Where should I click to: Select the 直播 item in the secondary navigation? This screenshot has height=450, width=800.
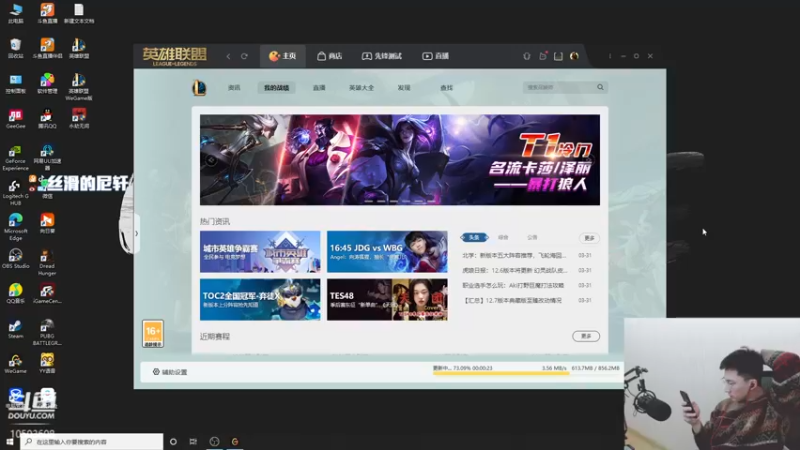pyautogui.click(x=319, y=88)
